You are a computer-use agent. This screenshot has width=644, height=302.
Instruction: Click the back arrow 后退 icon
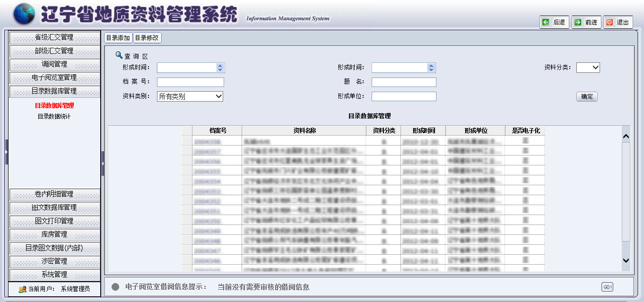(546, 22)
